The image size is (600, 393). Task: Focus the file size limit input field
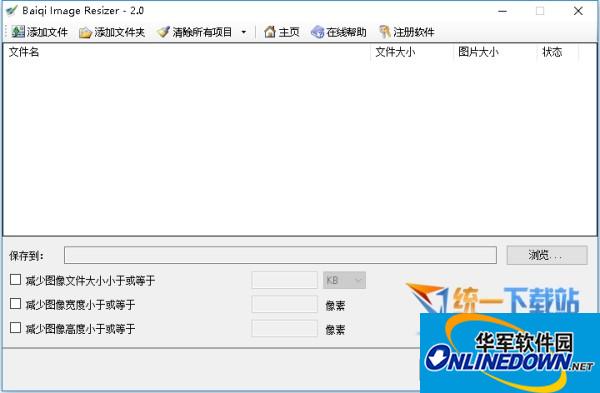[285, 280]
